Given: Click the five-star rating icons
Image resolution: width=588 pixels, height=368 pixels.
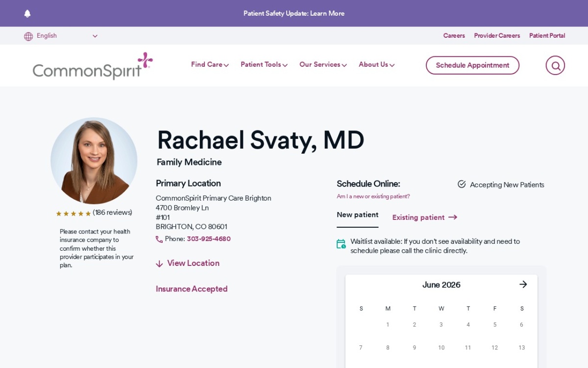Looking at the screenshot, I should [73, 213].
